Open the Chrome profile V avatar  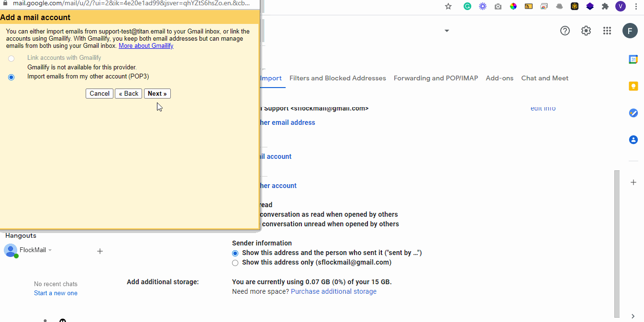(621, 6)
